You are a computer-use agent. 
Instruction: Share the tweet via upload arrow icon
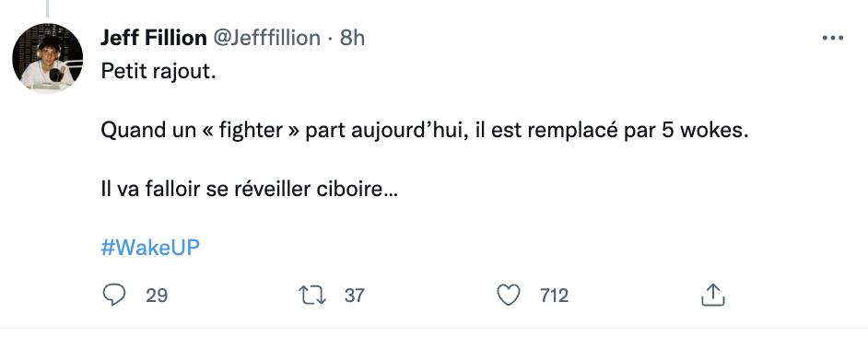point(713,295)
